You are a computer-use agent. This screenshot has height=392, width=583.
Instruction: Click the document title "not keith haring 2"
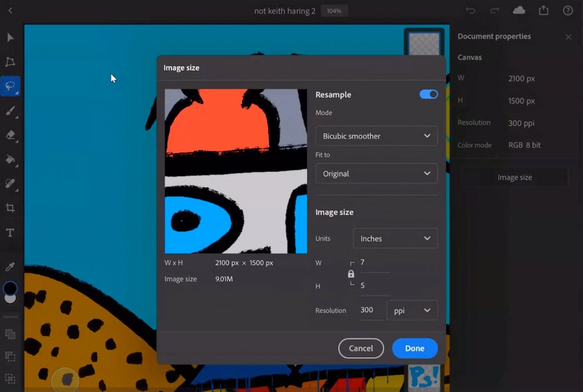pyautogui.click(x=285, y=11)
